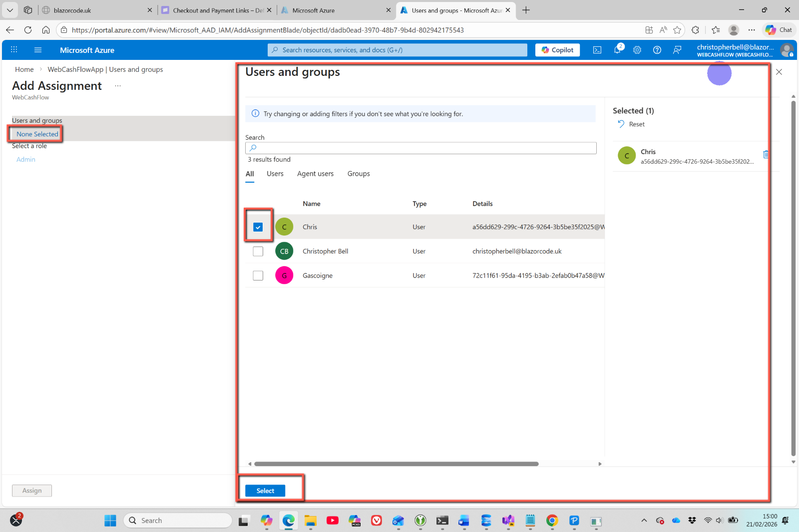The height and width of the screenshot is (532, 799).
Task: Open the Azure portal hamburger menu
Action: pyautogui.click(x=38, y=50)
